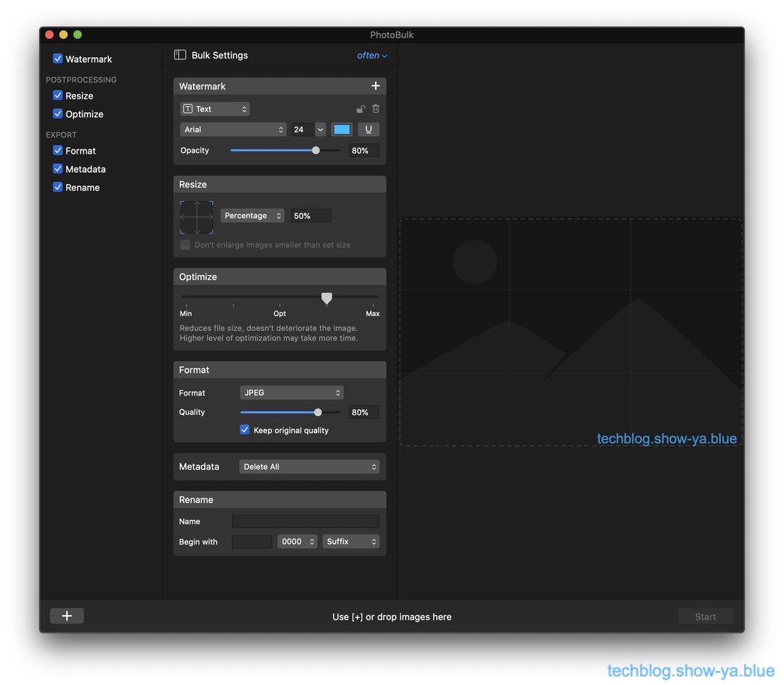Click the Rename Name text field
This screenshot has height=685, width=784.
pyautogui.click(x=305, y=521)
